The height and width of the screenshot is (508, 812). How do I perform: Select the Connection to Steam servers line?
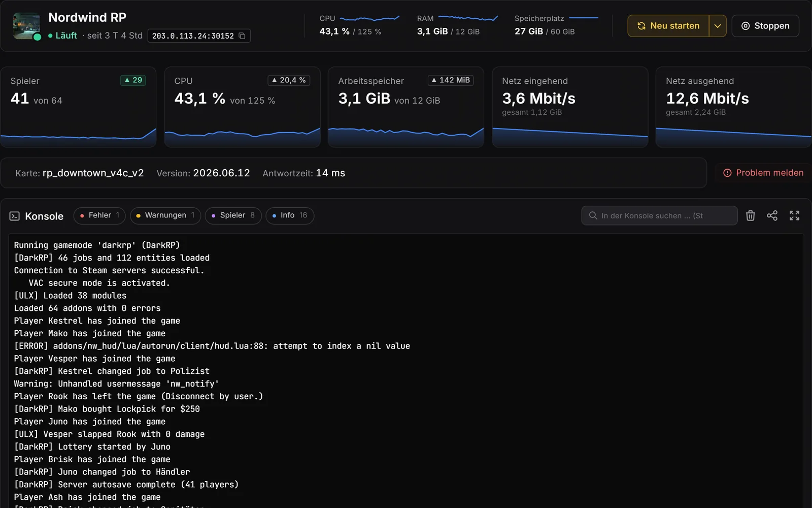pos(109,270)
